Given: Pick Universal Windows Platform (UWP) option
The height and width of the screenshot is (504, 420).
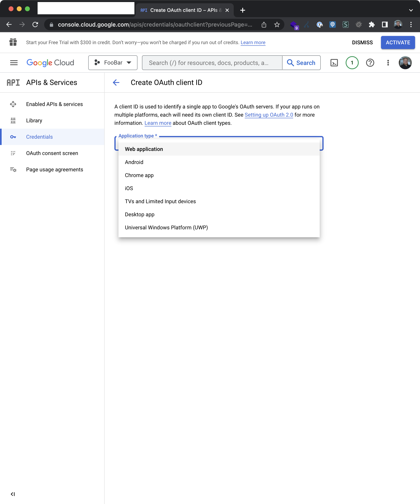Looking at the screenshot, I should pos(166,227).
